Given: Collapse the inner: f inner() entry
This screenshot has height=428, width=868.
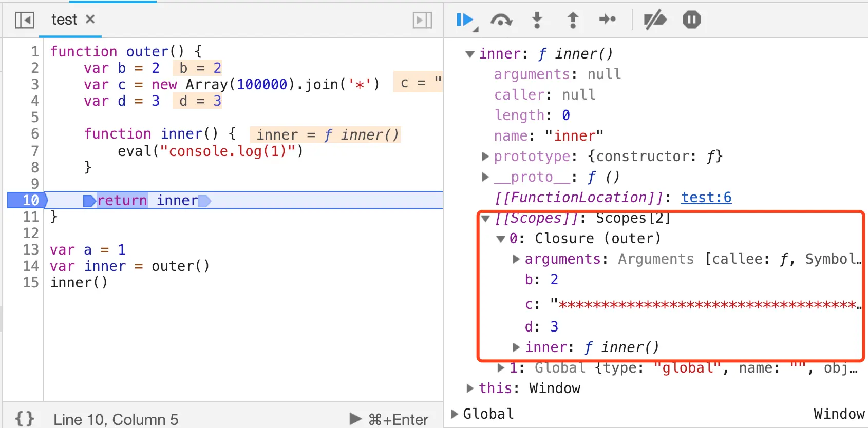Looking at the screenshot, I should (469, 54).
